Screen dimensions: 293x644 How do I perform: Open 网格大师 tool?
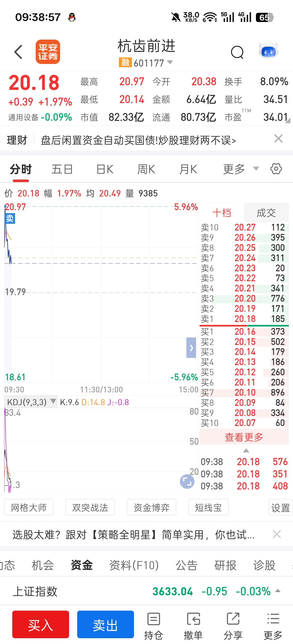(29, 508)
